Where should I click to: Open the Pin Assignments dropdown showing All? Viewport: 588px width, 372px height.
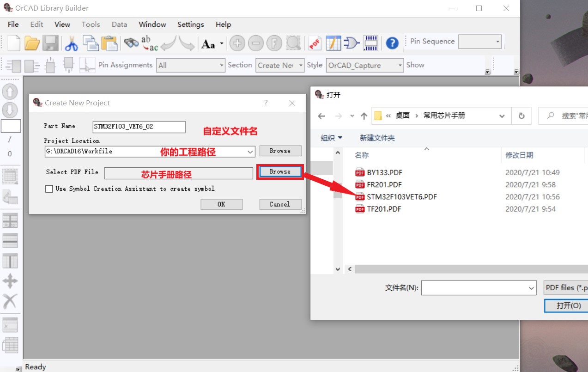221,65
